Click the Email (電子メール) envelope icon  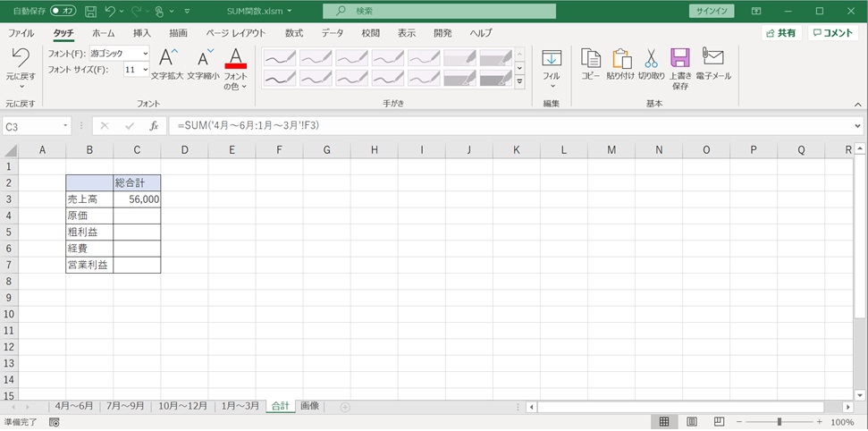(712, 58)
